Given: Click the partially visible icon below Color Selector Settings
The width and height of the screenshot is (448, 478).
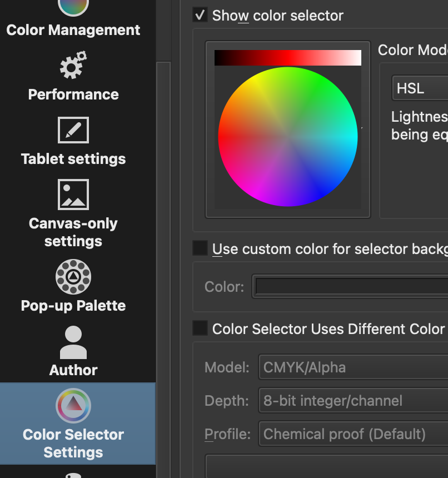Looking at the screenshot, I should (x=73, y=475).
